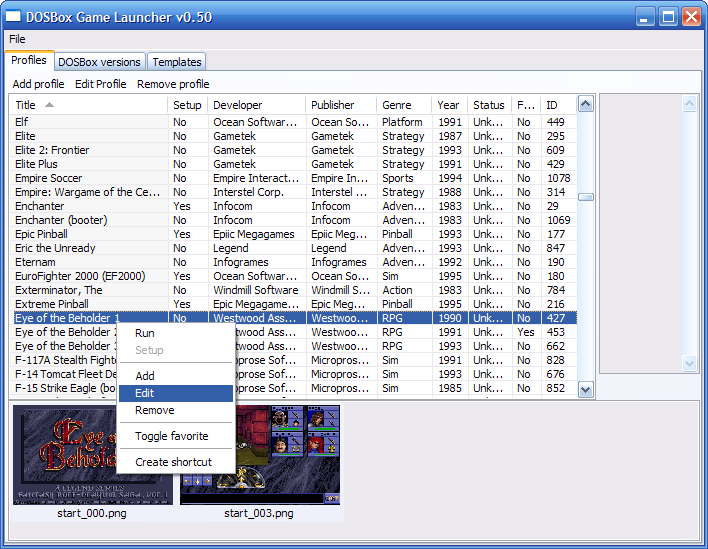This screenshot has width=708, height=549.
Task: Click Create shortcut in context menu
Action: pos(173,462)
